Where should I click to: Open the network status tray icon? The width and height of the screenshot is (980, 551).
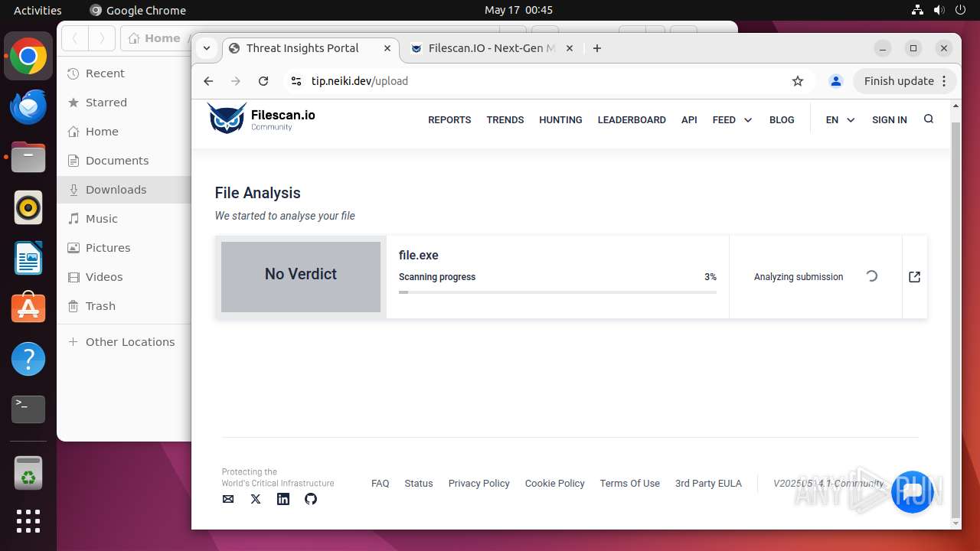click(918, 10)
